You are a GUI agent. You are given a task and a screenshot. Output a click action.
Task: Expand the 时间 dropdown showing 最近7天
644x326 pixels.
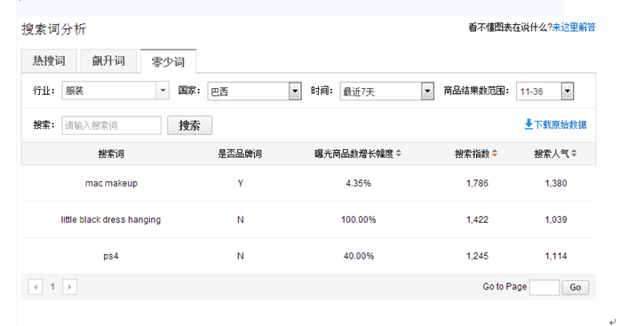pos(387,91)
